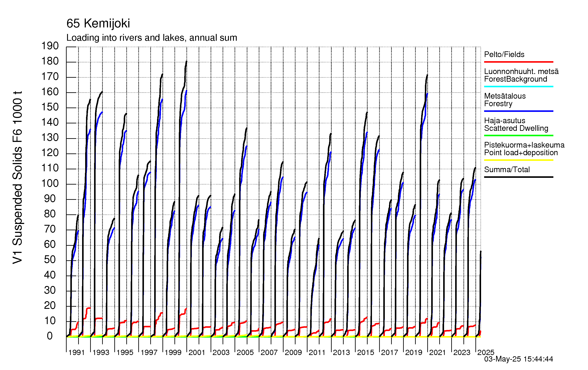This screenshot has height=370, width=588.
Task: Click the x-axis year 2001
Action: click(197, 353)
